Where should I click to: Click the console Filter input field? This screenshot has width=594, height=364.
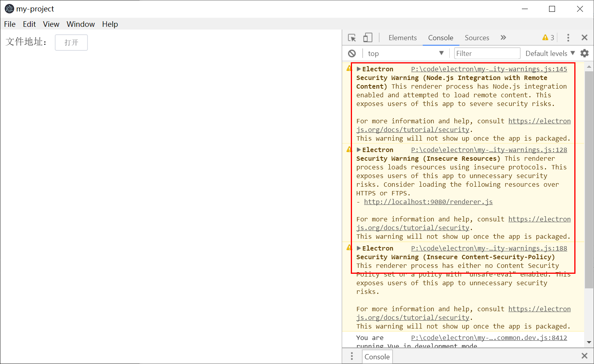point(487,54)
